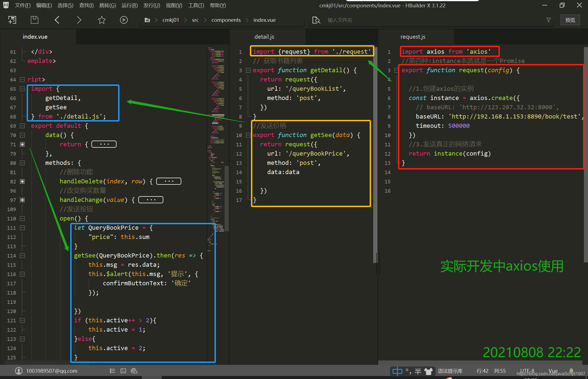This screenshot has height=379, width=588.
Task: Collapse getDetail fold in detail.js
Action: 248,70
